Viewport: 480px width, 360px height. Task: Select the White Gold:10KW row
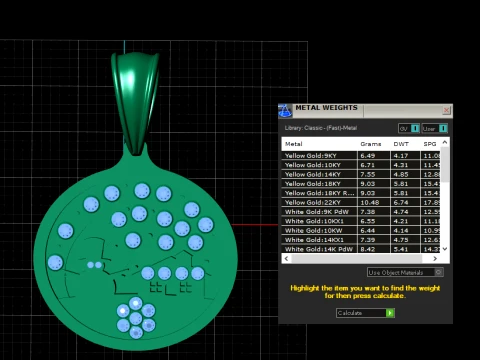361,230
